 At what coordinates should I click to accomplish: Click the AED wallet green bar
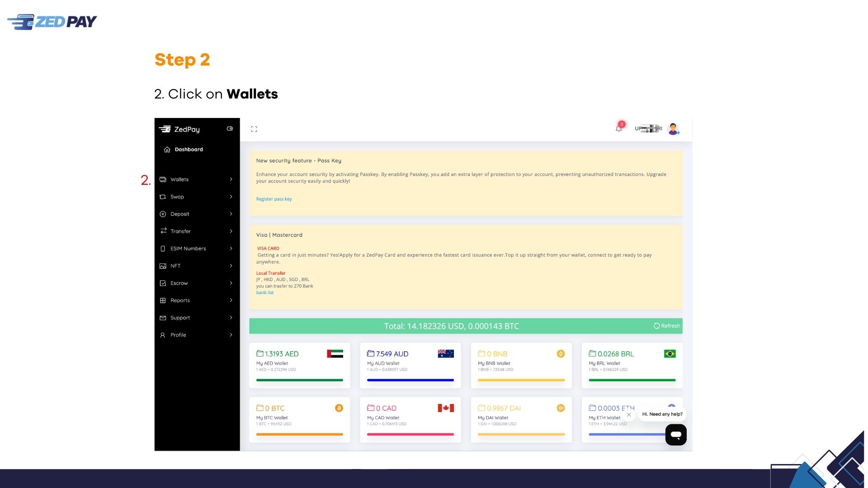pos(300,380)
